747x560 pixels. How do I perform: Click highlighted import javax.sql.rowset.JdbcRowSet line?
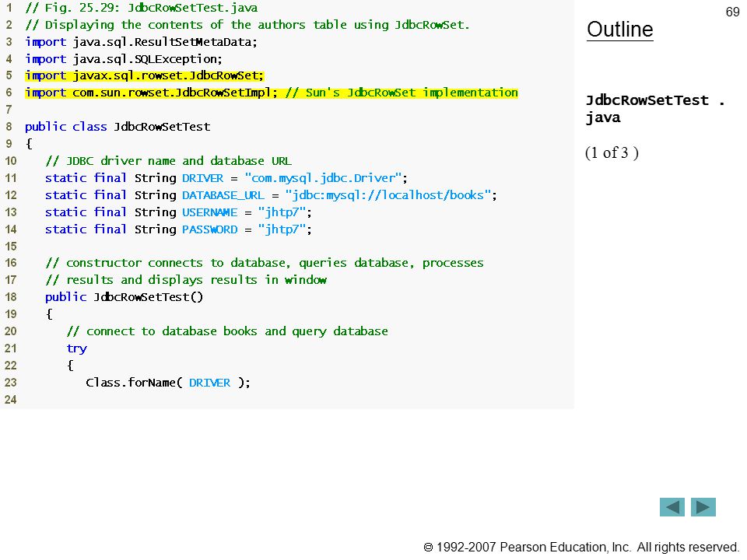pyautogui.click(x=145, y=75)
